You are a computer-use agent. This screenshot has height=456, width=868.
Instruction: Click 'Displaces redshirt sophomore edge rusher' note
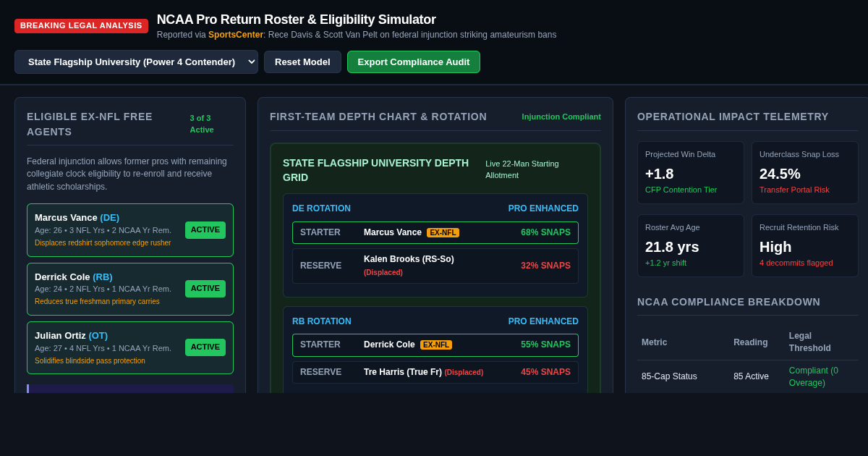(x=103, y=243)
